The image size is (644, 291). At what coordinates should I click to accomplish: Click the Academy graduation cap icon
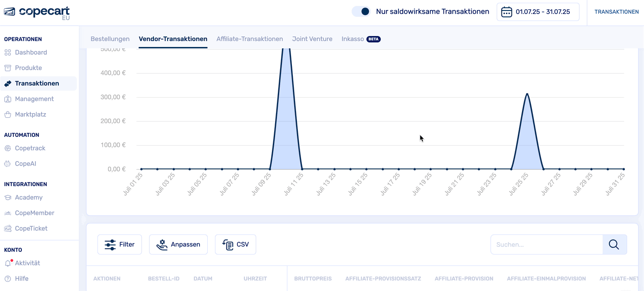(x=8, y=197)
